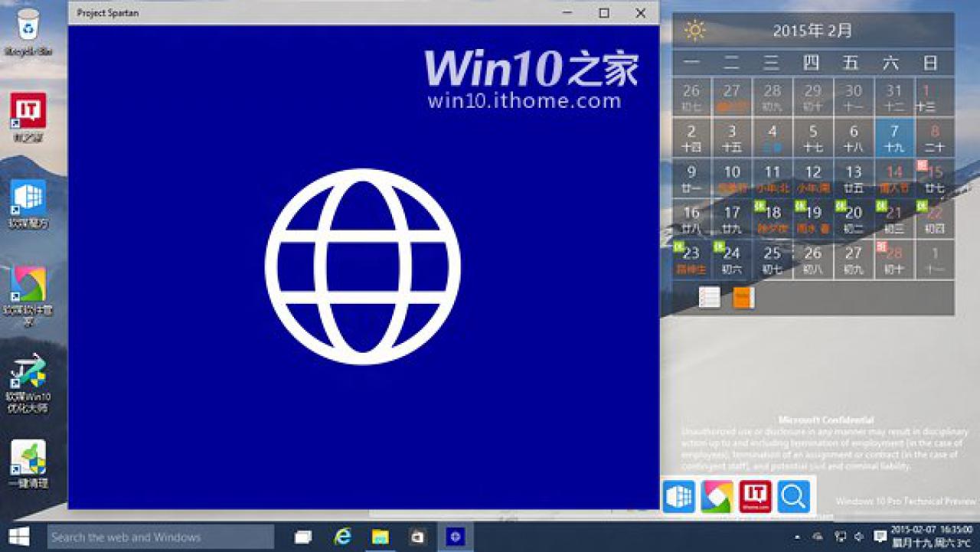The image size is (980, 552).
Task: Open Task View from the taskbar
Action: [303, 537]
